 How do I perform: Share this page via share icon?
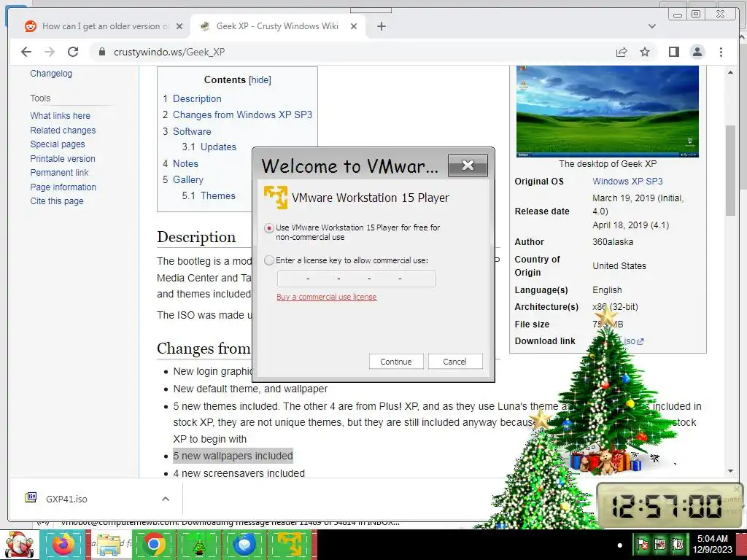click(x=622, y=52)
